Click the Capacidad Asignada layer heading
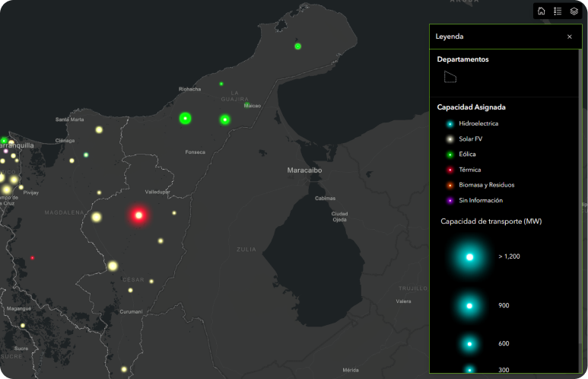The image size is (588, 379). pyautogui.click(x=471, y=107)
